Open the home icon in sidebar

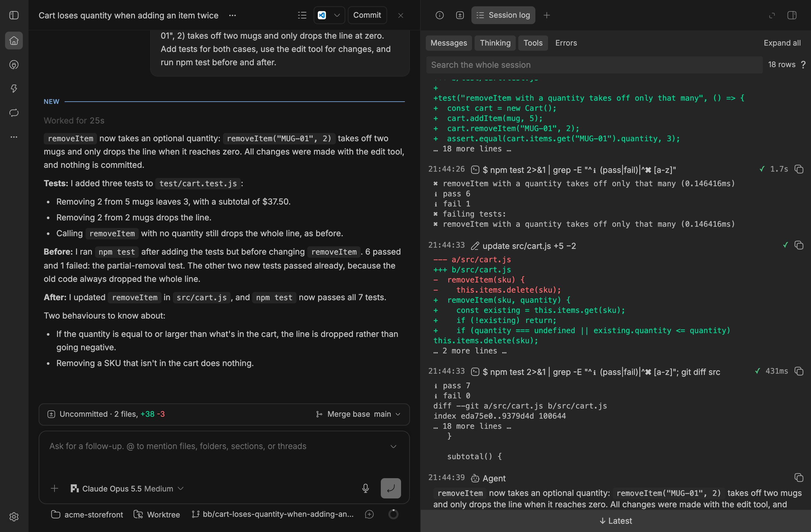click(x=14, y=41)
